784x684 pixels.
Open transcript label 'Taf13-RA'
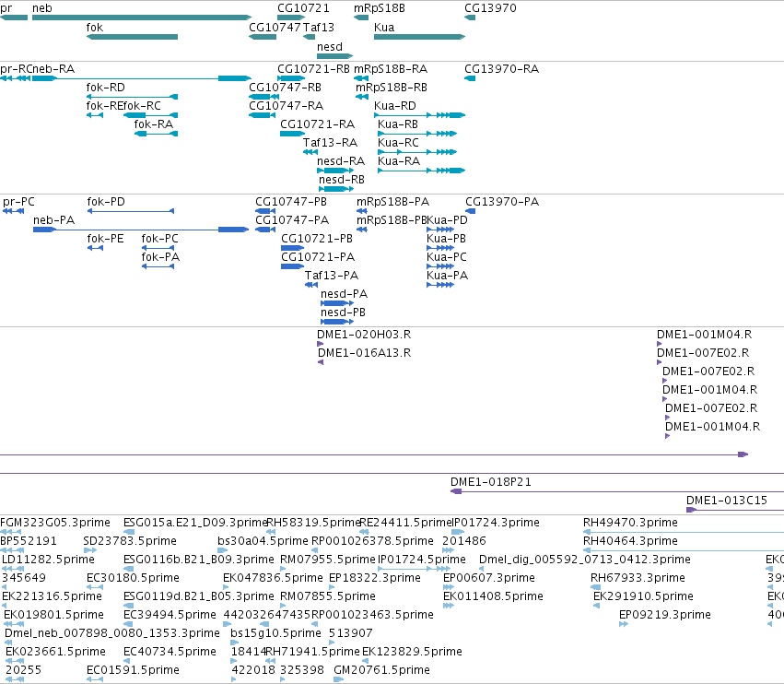(330, 142)
